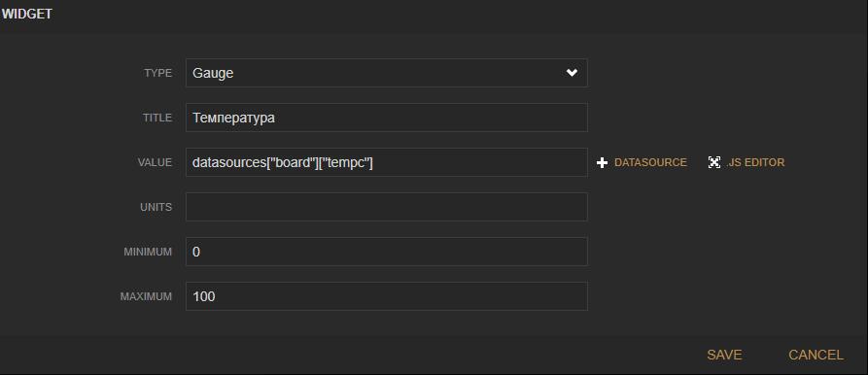
Task: Expand the Type dropdown chevron arrow
Action: click(572, 73)
